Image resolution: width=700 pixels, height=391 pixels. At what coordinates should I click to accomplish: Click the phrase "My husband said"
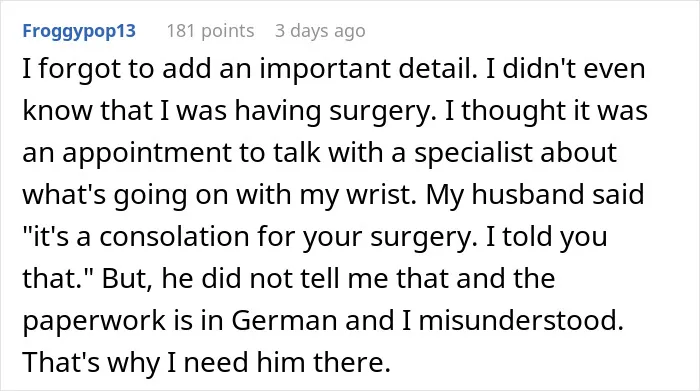click(x=535, y=195)
